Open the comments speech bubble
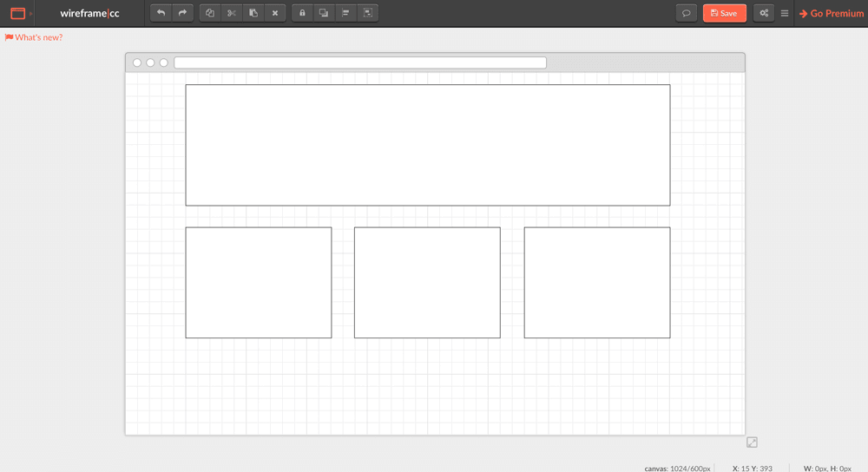This screenshot has width=868, height=472. click(x=687, y=13)
